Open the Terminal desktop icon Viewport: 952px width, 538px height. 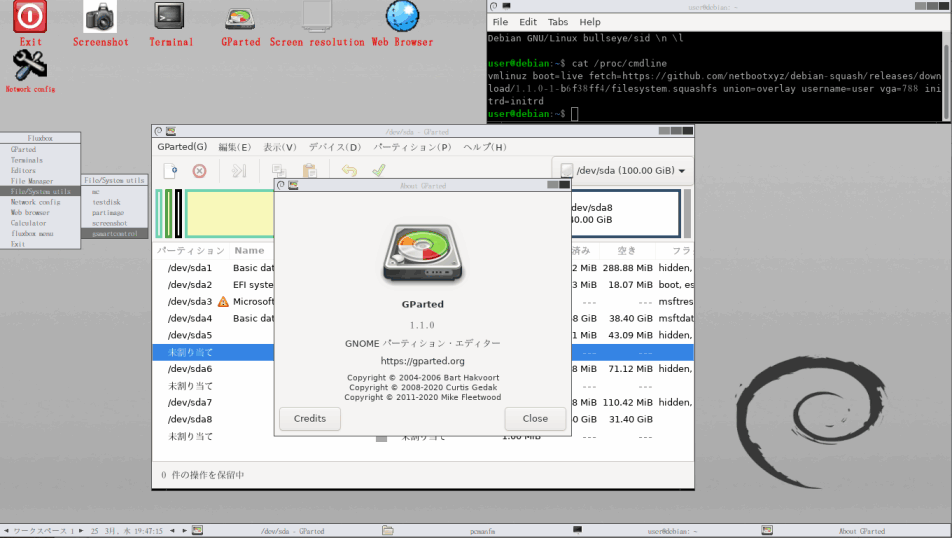(x=170, y=16)
